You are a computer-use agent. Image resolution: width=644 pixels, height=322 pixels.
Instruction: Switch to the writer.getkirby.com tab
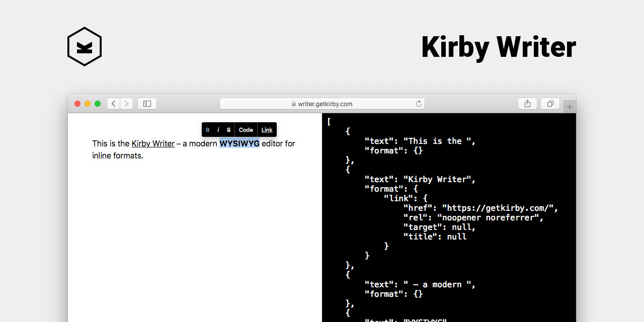point(325,104)
